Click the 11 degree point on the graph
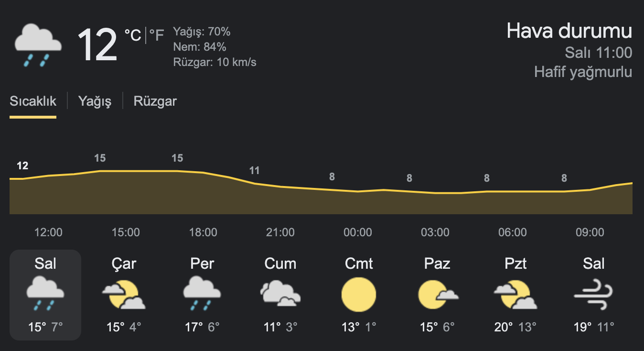 click(x=254, y=171)
